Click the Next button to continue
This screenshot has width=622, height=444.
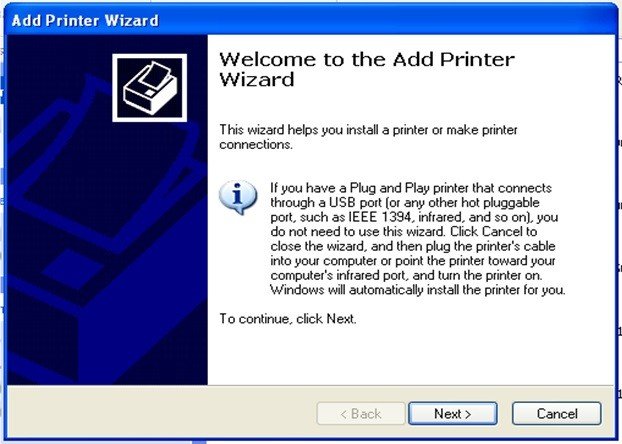point(453,413)
